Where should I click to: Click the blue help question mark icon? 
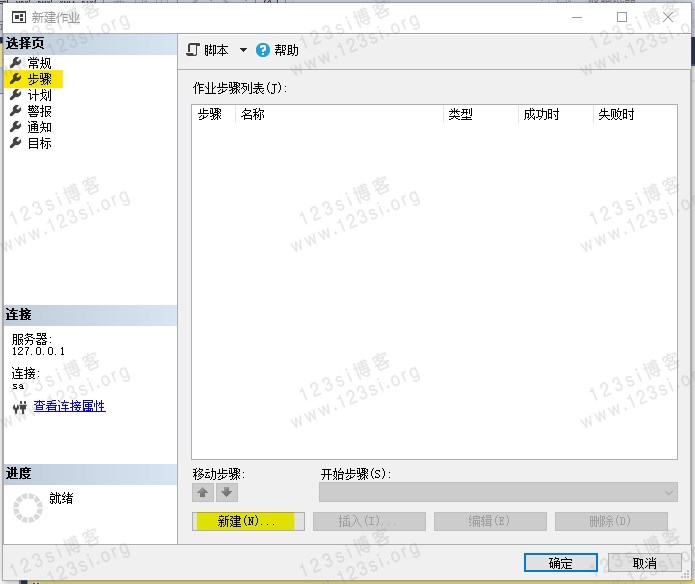pos(262,50)
